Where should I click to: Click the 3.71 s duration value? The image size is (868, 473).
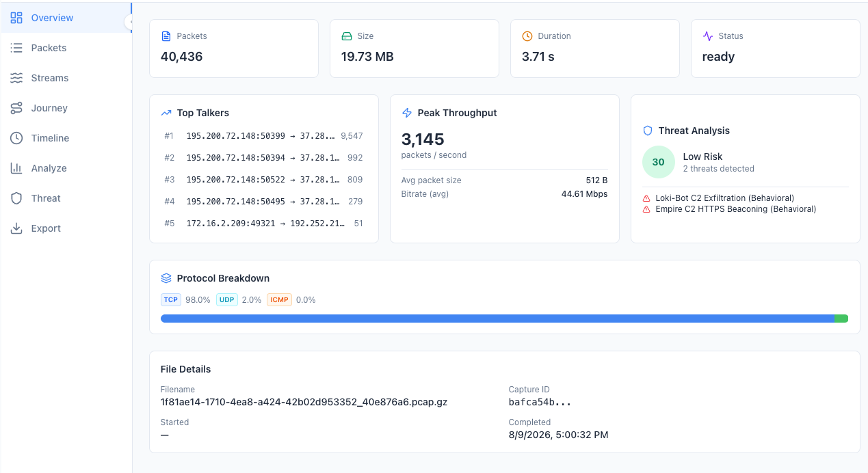[x=538, y=57]
